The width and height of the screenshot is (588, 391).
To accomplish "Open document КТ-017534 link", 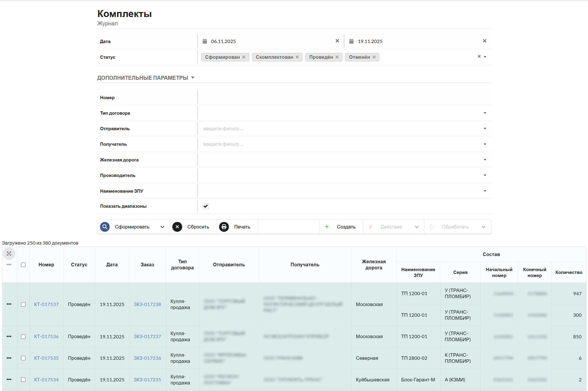I will click(46, 379).
